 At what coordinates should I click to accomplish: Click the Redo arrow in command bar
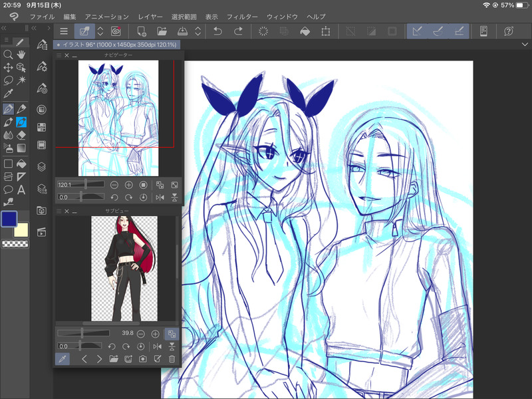point(238,31)
